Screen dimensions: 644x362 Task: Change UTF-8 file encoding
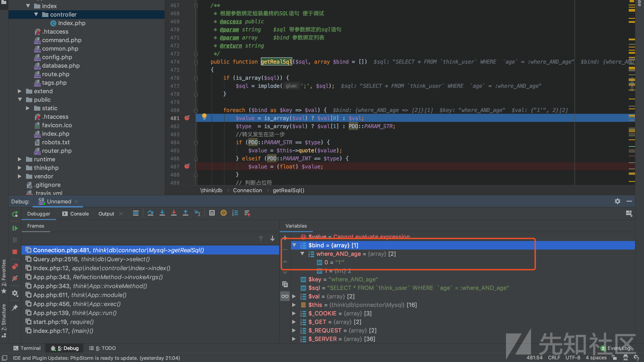point(573,358)
